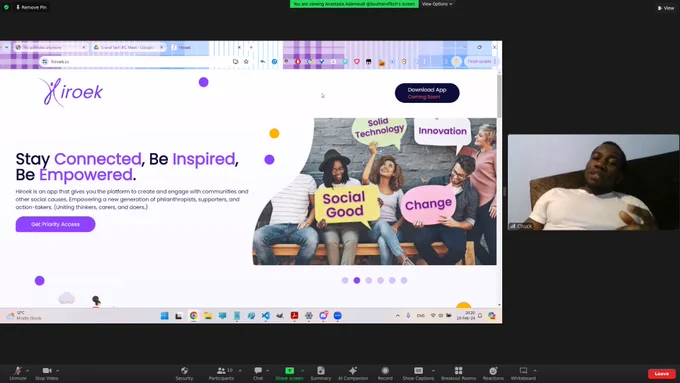Expand arrow beside Show Captions
This screenshot has width=680, height=383.
[433, 370]
